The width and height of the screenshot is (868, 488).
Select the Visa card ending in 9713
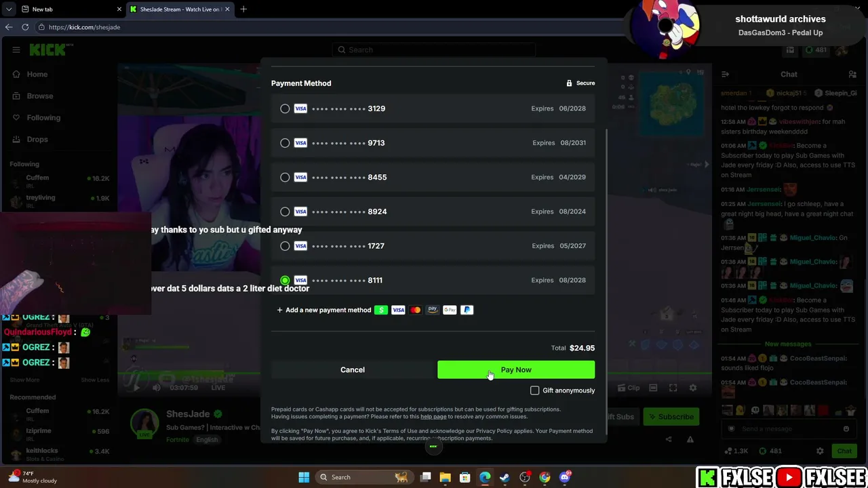[433, 143]
